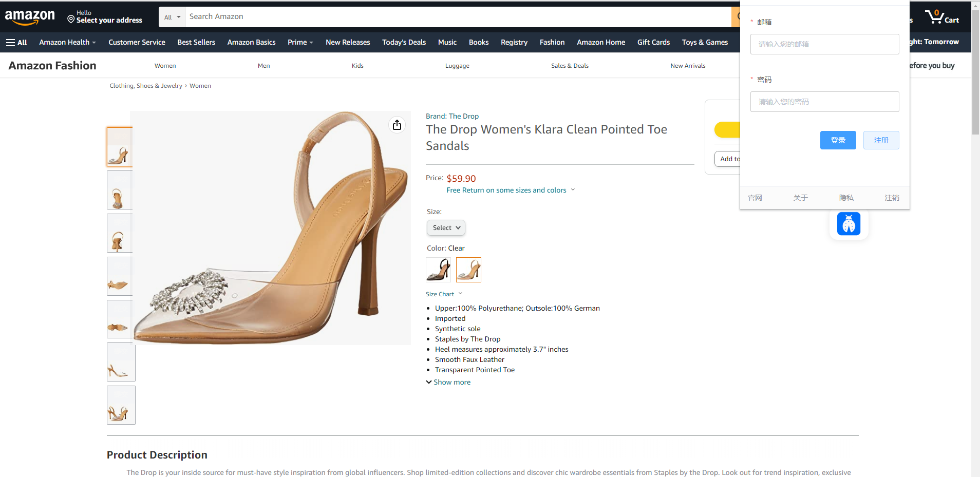The height and width of the screenshot is (477, 980).
Task: Select the Men fashion tab
Action: point(263,66)
